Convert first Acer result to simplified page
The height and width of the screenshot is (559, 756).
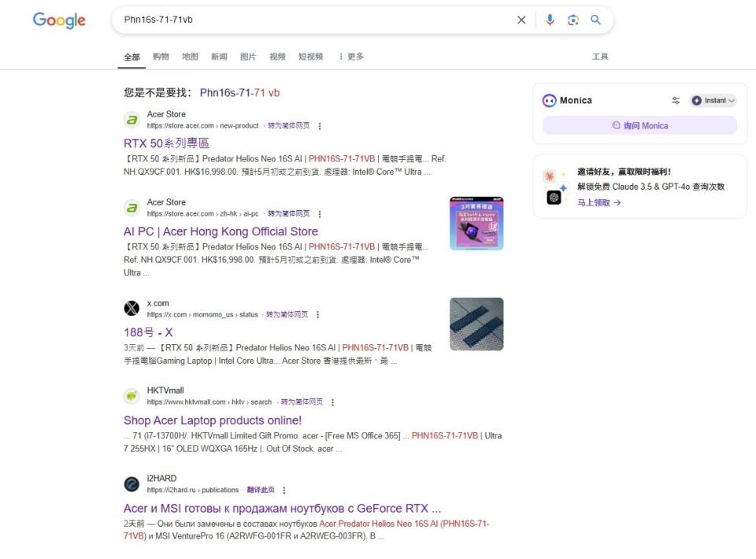(289, 126)
